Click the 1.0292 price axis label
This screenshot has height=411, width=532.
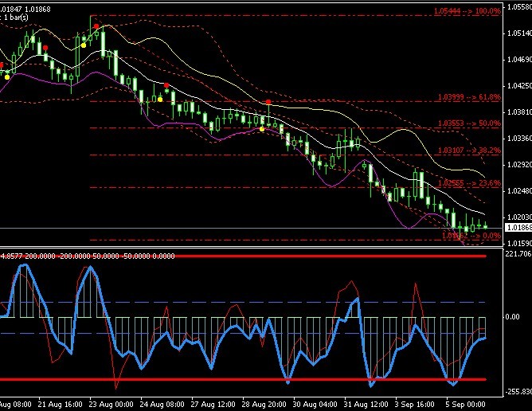(519, 165)
